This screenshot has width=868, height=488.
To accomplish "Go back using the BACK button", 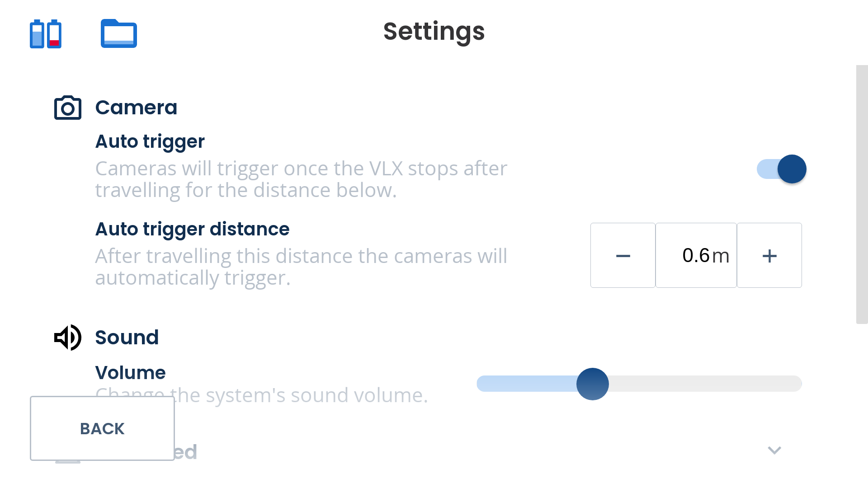I will [x=102, y=428].
